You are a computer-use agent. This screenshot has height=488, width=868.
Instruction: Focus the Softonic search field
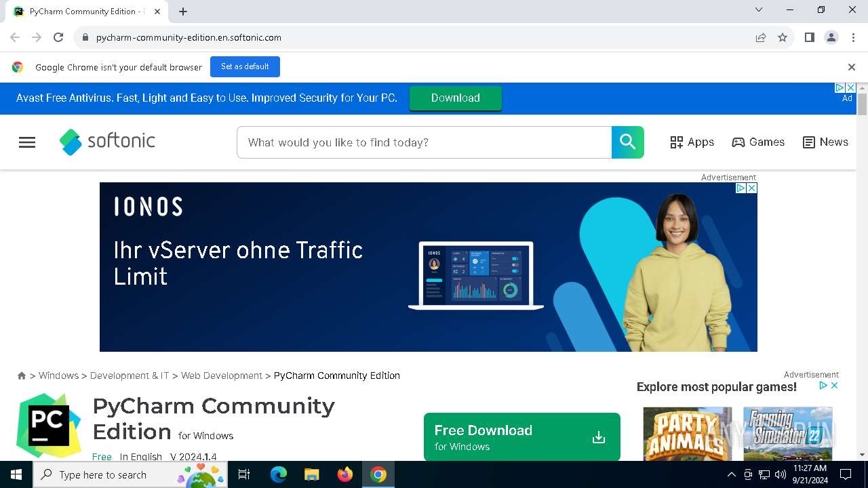click(x=425, y=142)
